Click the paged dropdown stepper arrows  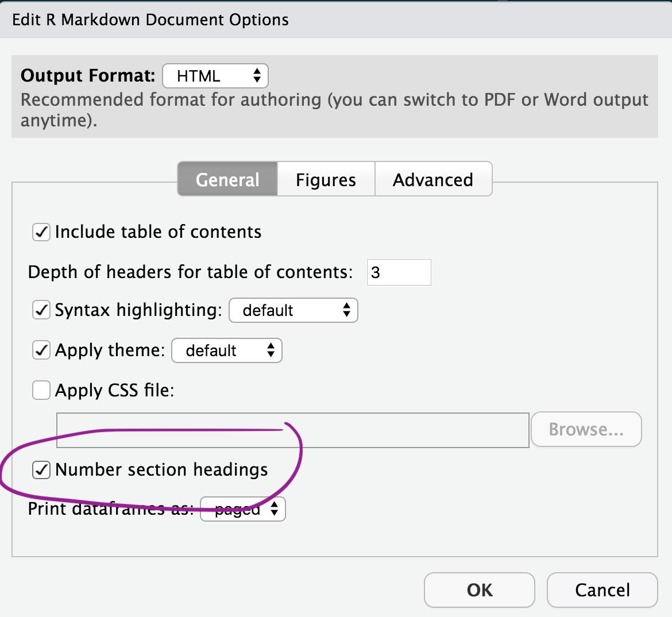pyautogui.click(x=275, y=508)
